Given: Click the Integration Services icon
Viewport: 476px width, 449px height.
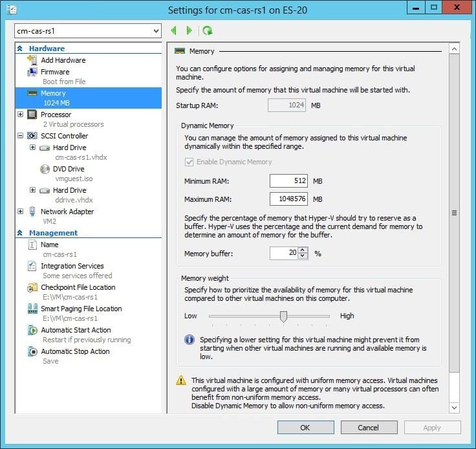Looking at the screenshot, I should pyautogui.click(x=32, y=266).
